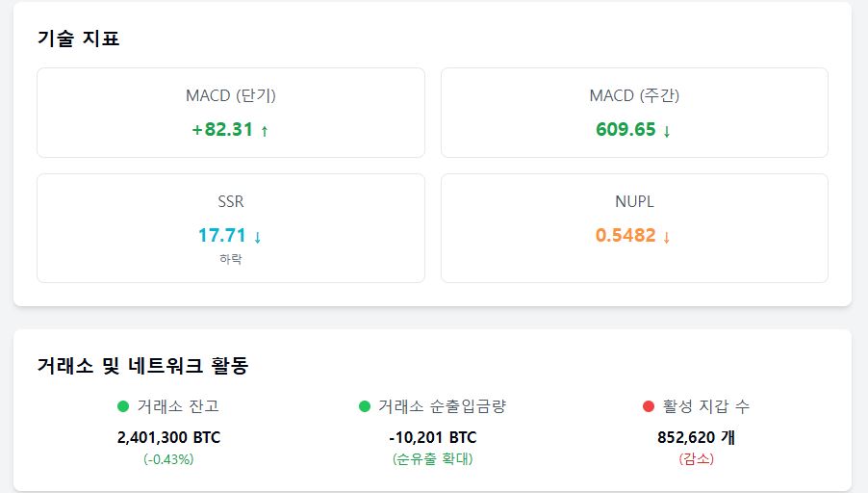The image size is (868, 493).
Task: Click the -10,201 BTC netflow value
Action: point(432,437)
